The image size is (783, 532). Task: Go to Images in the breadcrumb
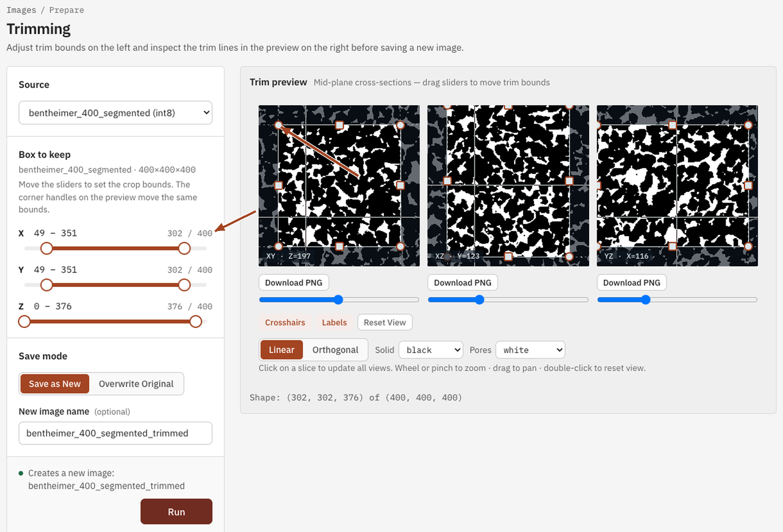[21, 10]
